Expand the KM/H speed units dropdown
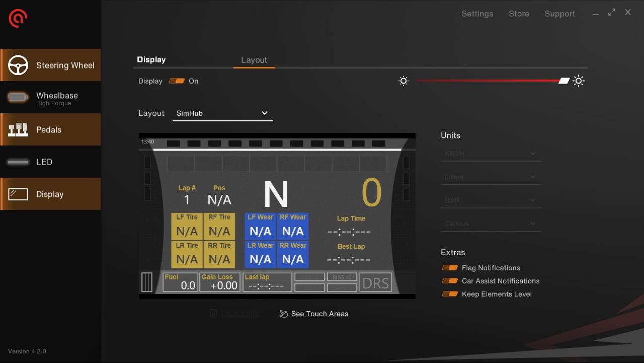 [491, 154]
